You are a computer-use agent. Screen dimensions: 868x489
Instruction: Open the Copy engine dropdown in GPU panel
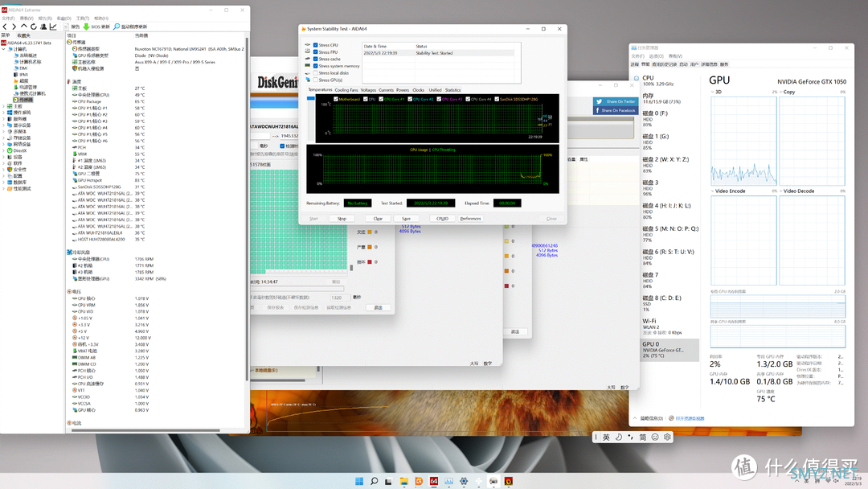(x=781, y=92)
